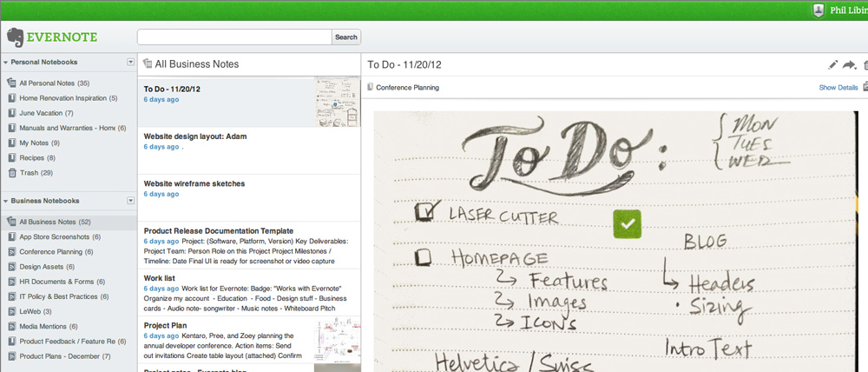Open note 'Website wireframe sketches'

[194, 183]
